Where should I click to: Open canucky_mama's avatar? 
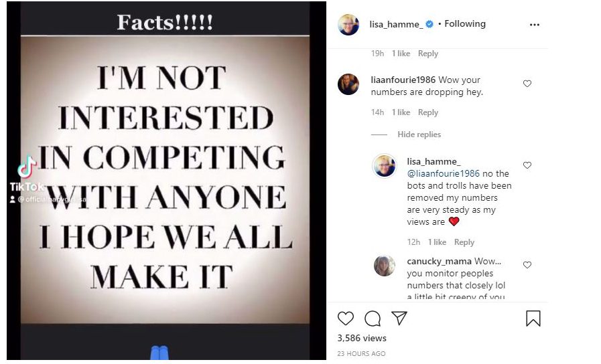385,266
